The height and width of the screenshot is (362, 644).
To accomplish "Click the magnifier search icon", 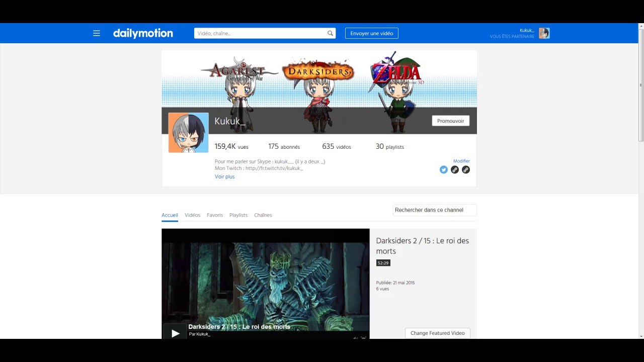I will pos(330,33).
